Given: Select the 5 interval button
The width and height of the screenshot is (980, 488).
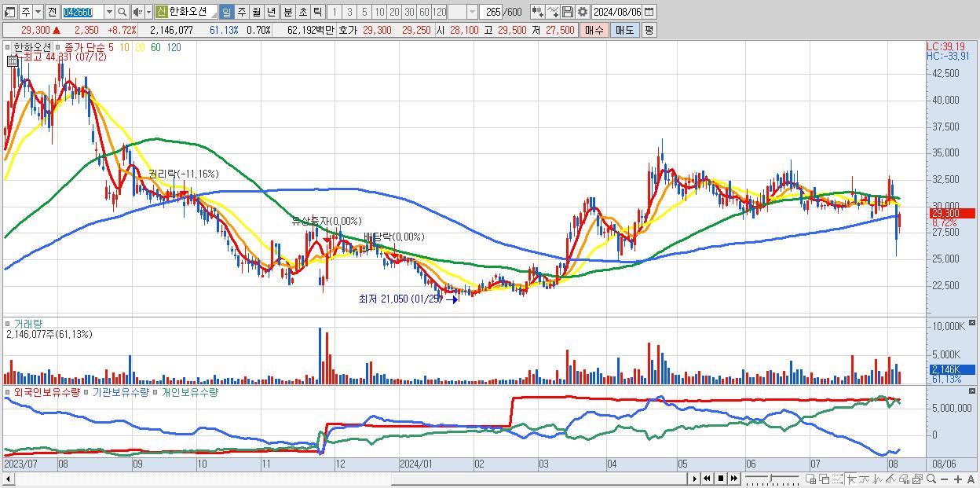Looking at the screenshot, I should pyautogui.click(x=364, y=12).
